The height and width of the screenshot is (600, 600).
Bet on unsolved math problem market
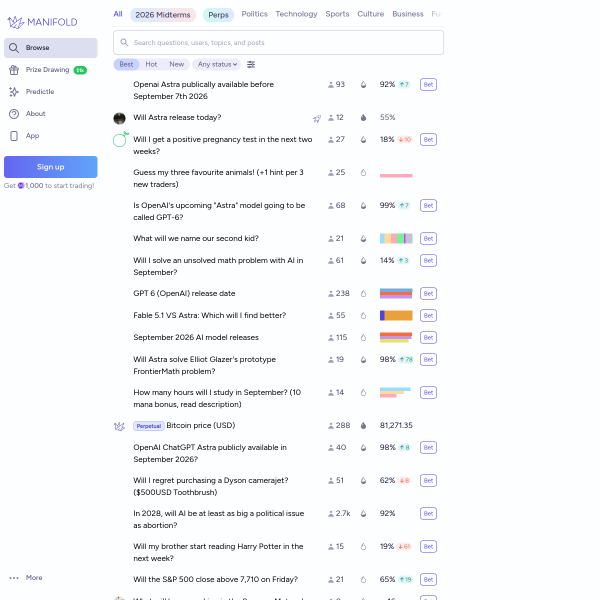(x=428, y=261)
